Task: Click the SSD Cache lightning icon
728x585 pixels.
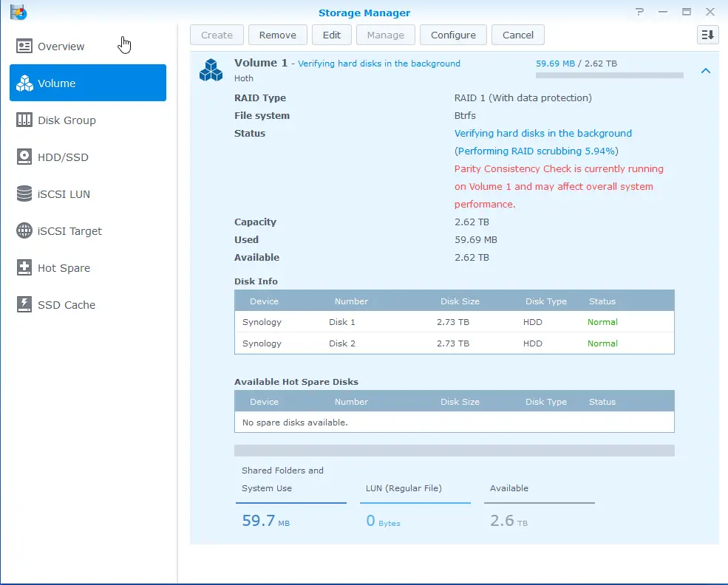Action: (24, 305)
